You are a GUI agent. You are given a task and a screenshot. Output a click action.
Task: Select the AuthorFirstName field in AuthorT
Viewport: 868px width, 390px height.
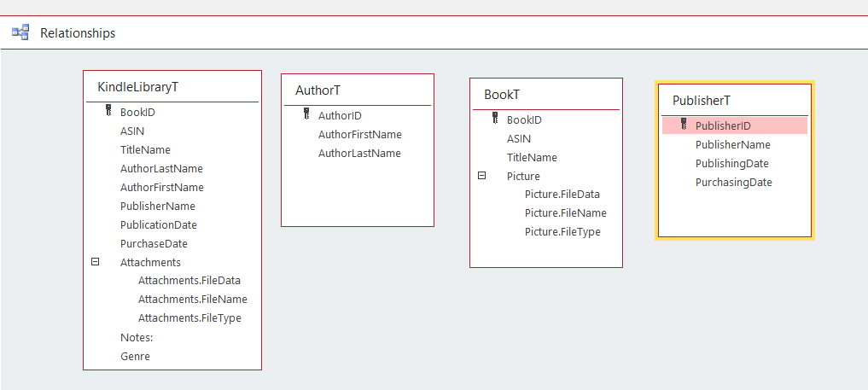pos(359,134)
